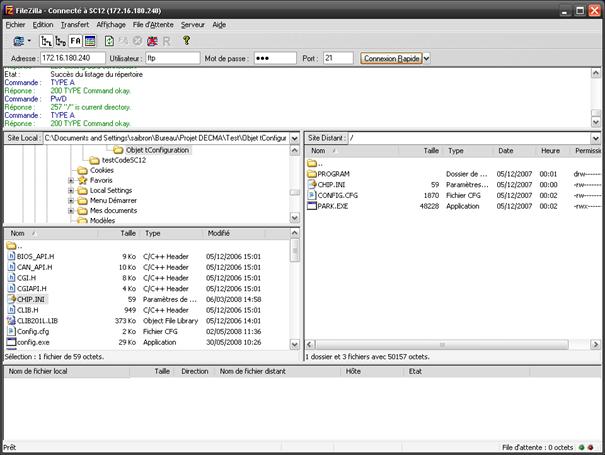Open the Transfert menu

(x=75, y=25)
